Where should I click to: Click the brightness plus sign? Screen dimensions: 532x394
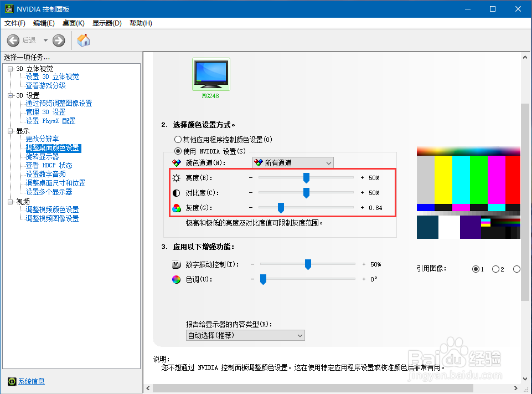tap(363, 178)
